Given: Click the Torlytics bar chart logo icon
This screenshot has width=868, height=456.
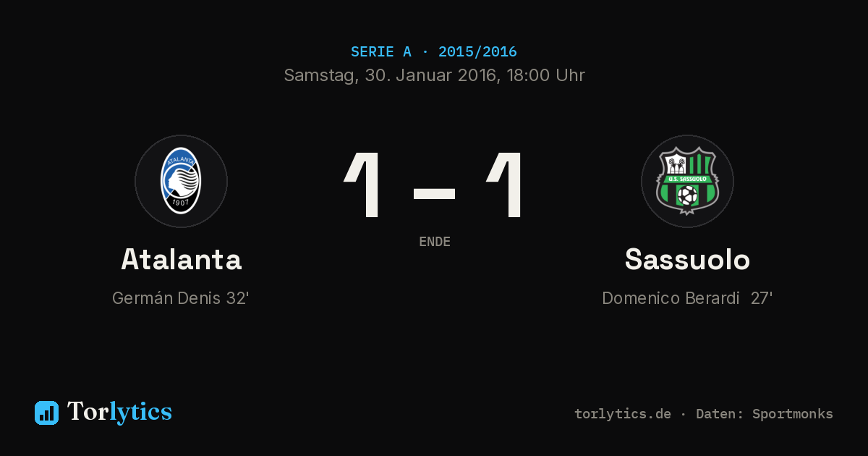Looking at the screenshot, I should [x=46, y=413].
